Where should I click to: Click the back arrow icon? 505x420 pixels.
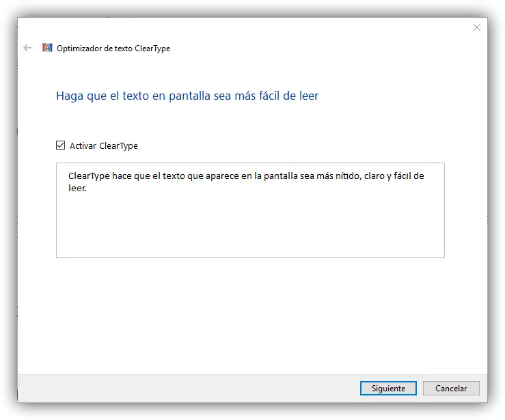tap(27, 48)
